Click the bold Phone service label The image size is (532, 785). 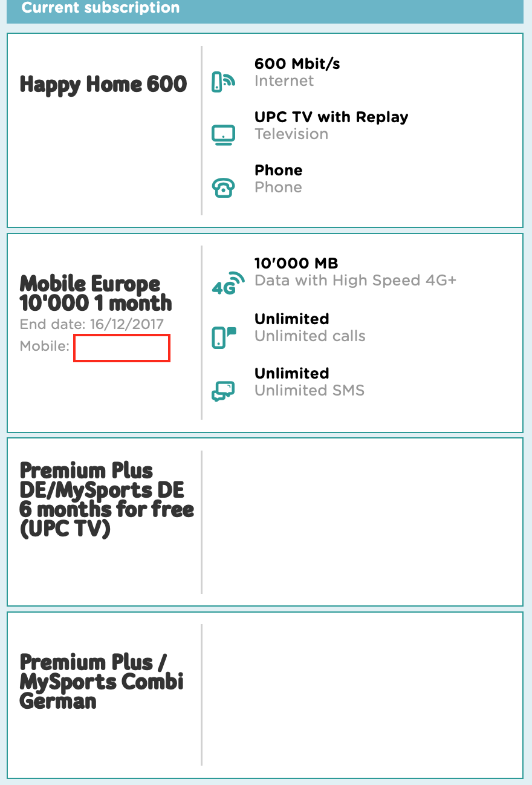coord(278,170)
